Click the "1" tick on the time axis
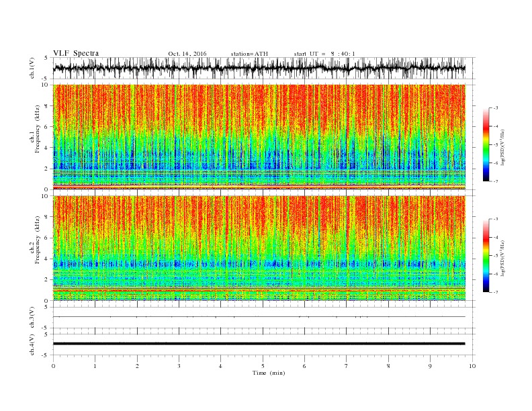This screenshot has width=532, height=411. [x=95, y=366]
